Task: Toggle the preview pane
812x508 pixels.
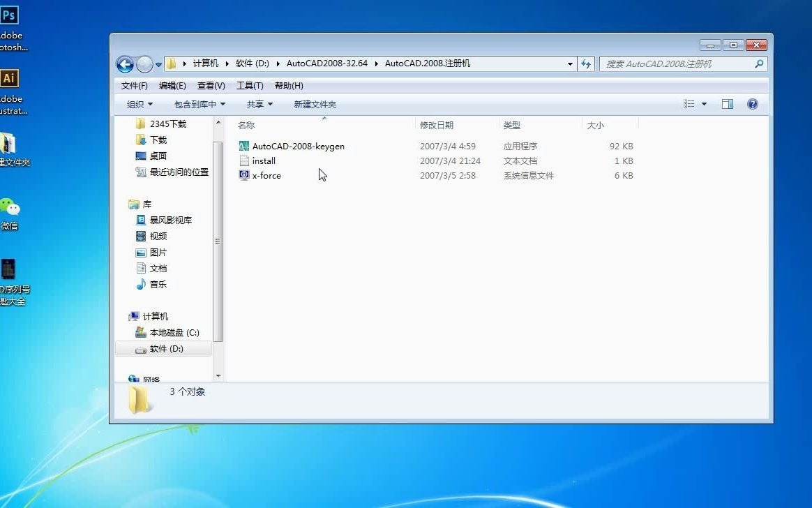Action: [728, 103]
